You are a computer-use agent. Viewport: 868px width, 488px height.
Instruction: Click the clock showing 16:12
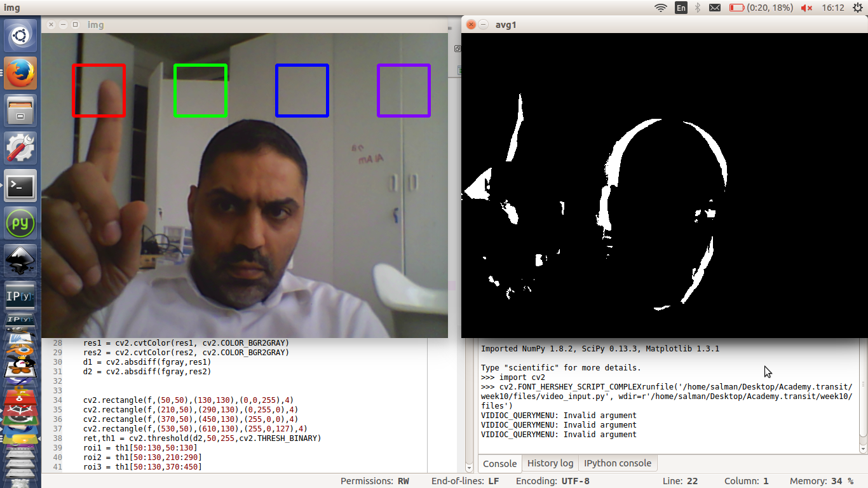tap(832, 8)
